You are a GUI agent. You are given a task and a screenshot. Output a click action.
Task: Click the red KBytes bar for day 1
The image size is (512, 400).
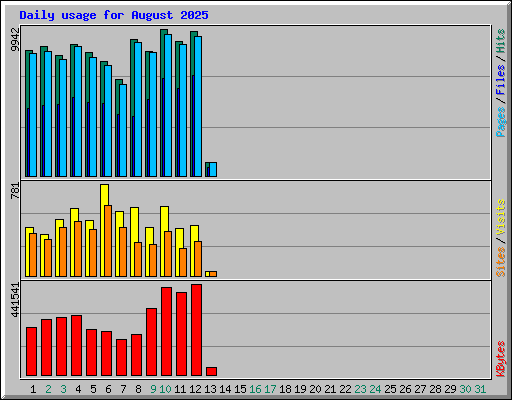31,351
